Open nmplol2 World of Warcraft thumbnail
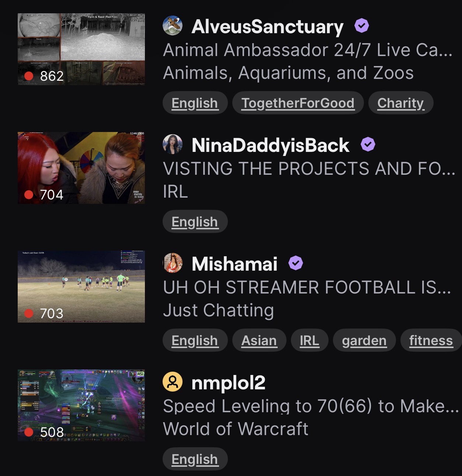Viewport: 462px width, 476px height. (81, 406)
